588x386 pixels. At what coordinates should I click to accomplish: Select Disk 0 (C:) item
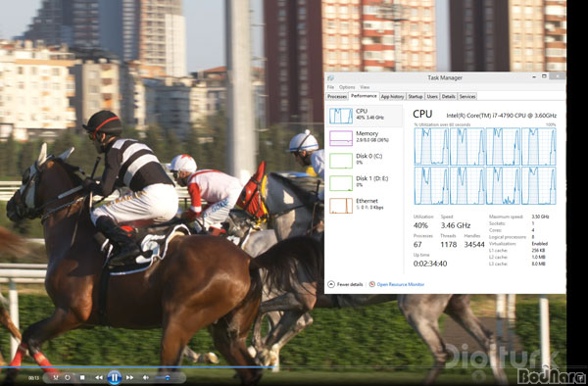(365, 161)
